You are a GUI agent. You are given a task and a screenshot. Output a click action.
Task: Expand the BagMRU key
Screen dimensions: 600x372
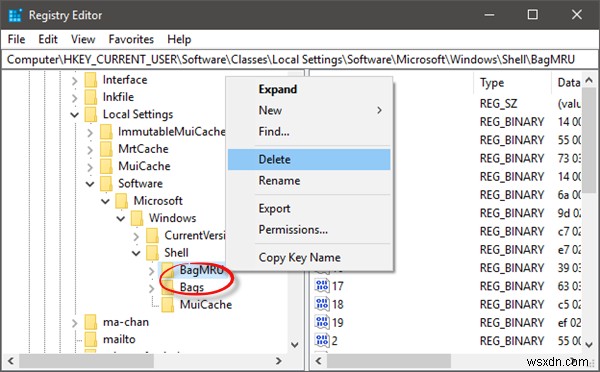(152, 271)
